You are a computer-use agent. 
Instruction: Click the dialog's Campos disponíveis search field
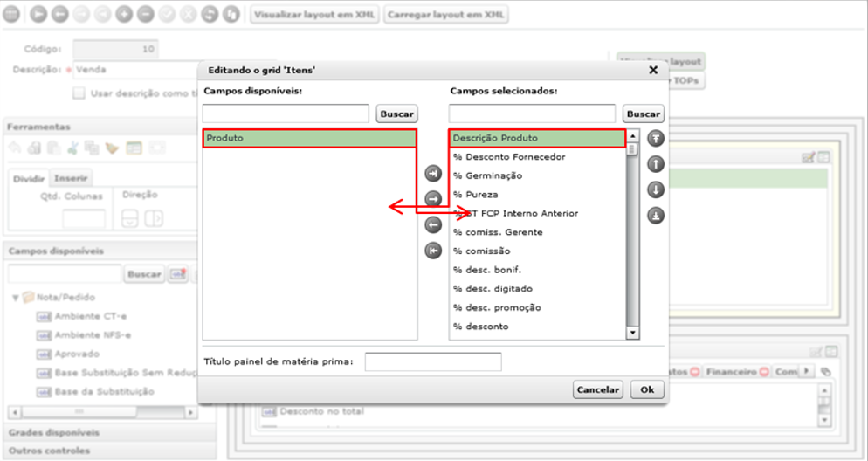pos(286,114)
